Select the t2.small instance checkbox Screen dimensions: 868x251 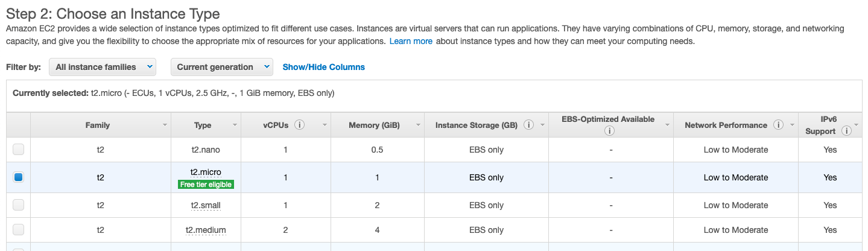(19, 205)
